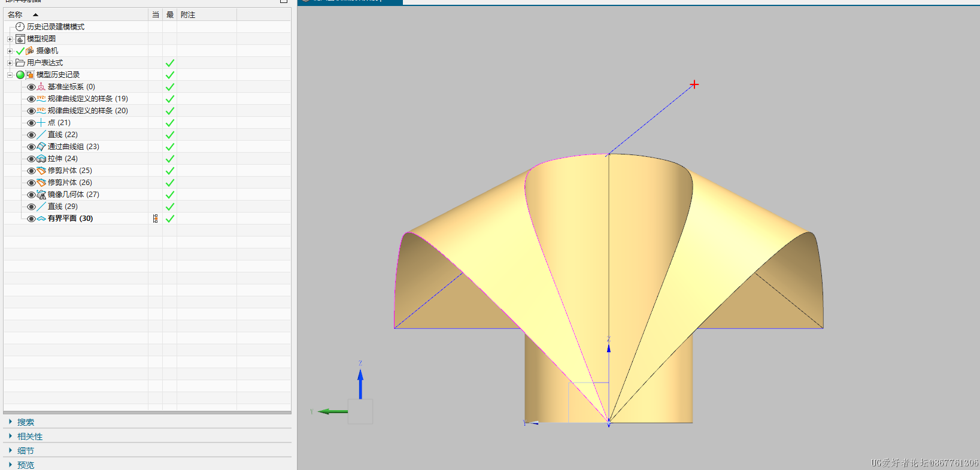Click the law-curve spline icon of row (19)

click(41, 99)
